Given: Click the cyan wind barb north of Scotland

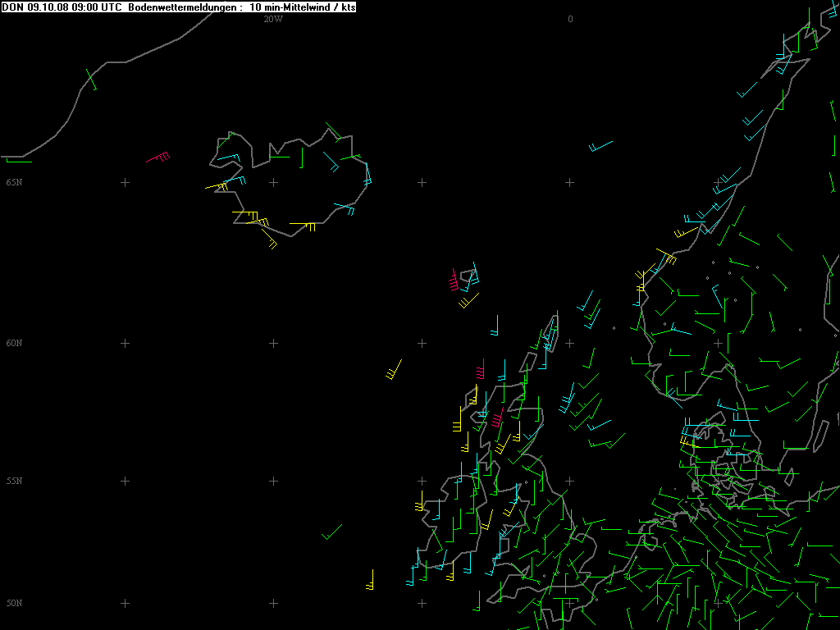Looking at the screenshot, I should tap(495, 326).
